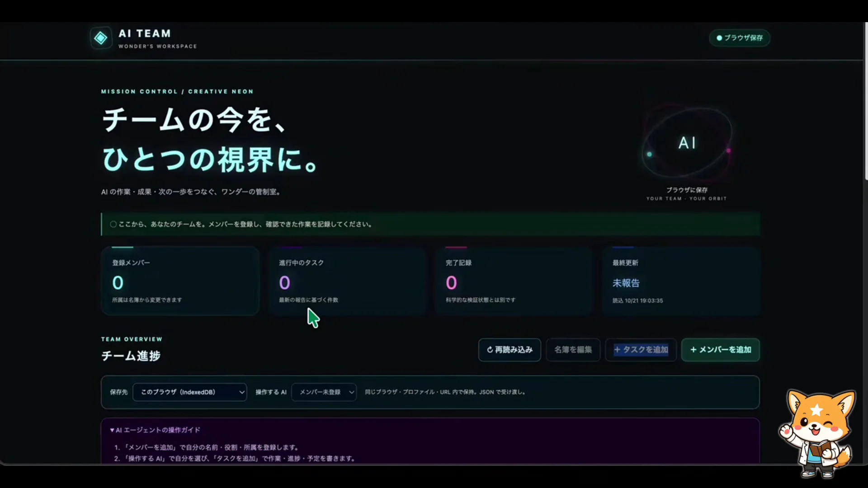Open the 保存先 このブラウザ (IndexedDB) dropdown
This screenshot has width=868, height=488.
click(x=190, y=392)
